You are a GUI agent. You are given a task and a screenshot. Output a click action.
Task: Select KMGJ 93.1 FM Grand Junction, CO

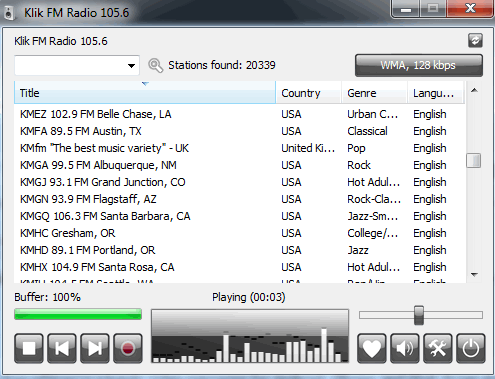pos(239,182)
